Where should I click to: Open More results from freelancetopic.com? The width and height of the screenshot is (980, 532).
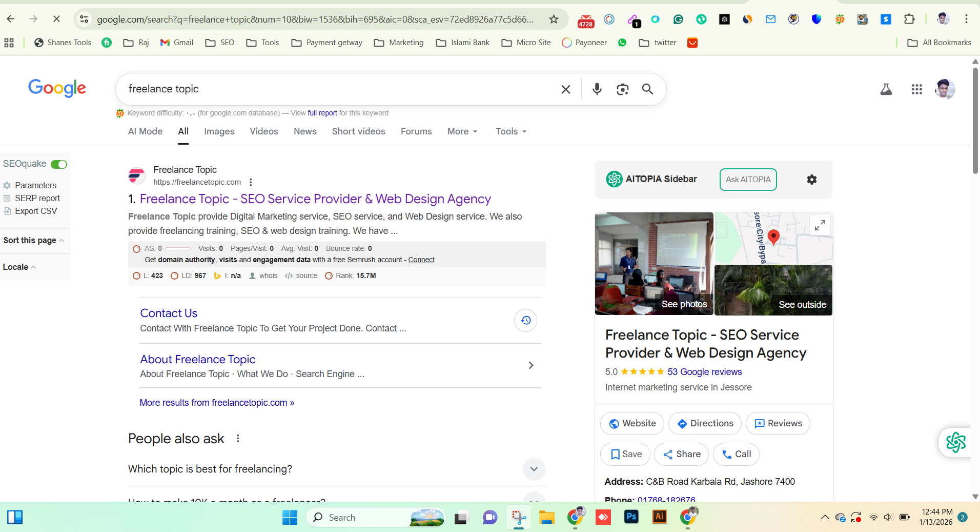click(217, 403)
